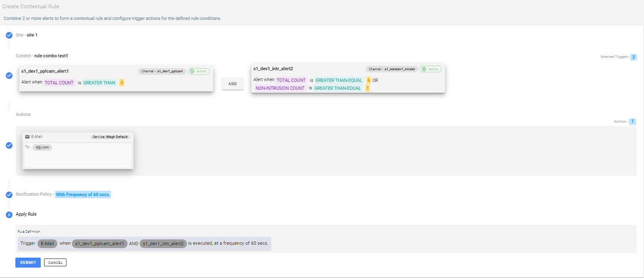Click the Site step checkmark icon
This screenshot has width=644, height=278.
(9, 35)
